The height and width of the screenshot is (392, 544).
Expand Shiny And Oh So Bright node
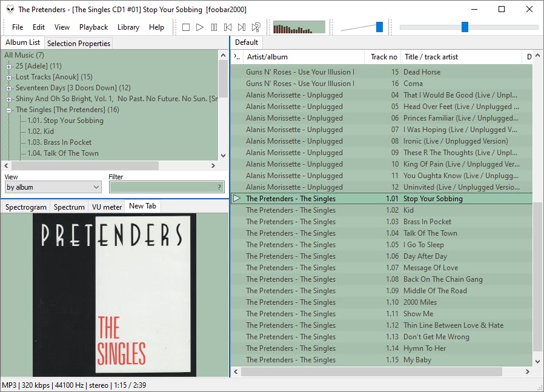8,99
